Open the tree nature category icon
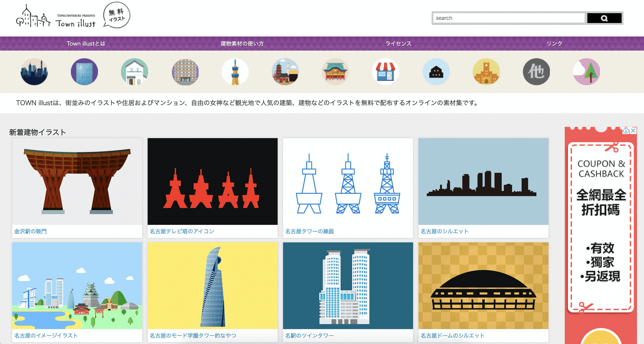This screenshot has height=344, width=644. (587, 72)
